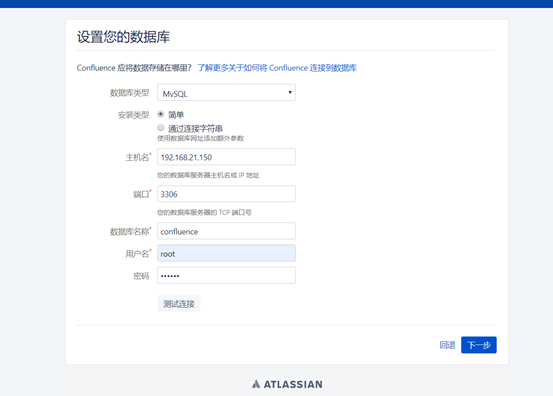This screenshot has height=396, width=553.
Task: Click the 数据库名称 label
Action: 129,232
